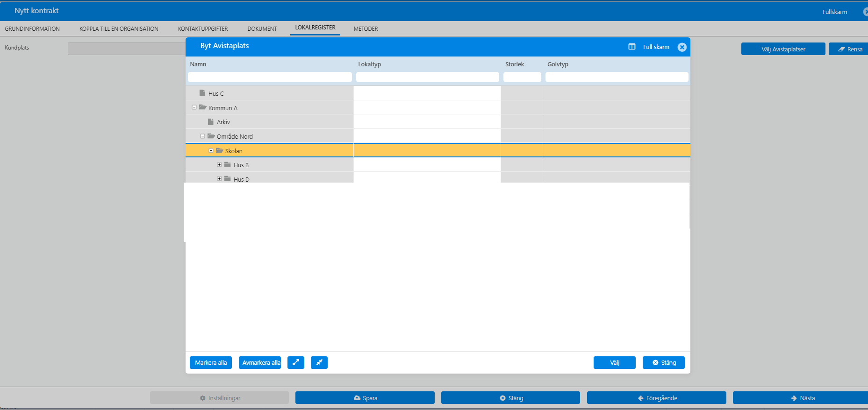Collapse the Område Nord tree node
Viewport: 868px width, 410px height.
(202, 136)
